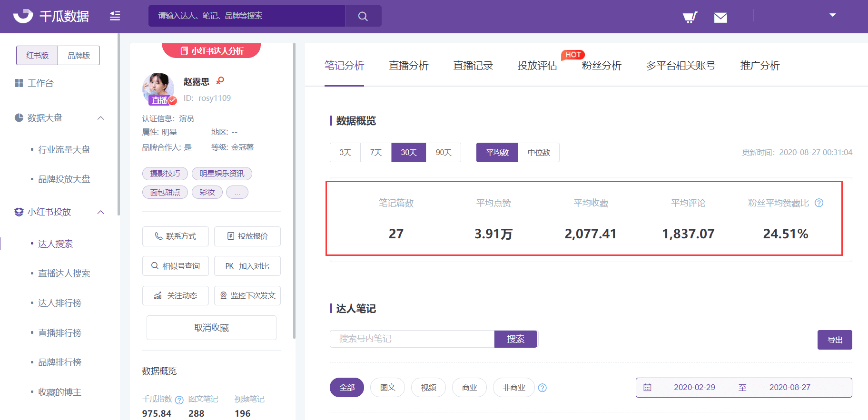Image resolution: width=868 pixels, height=420 pixels.
Task: Open the shopping cart icon
Action: point(690,17)
